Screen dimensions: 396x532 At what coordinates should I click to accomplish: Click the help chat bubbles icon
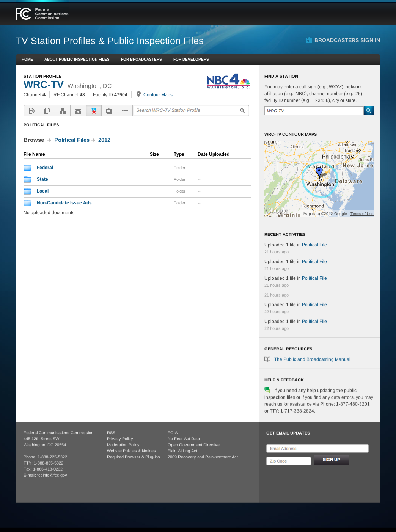(x=267, y=390)
